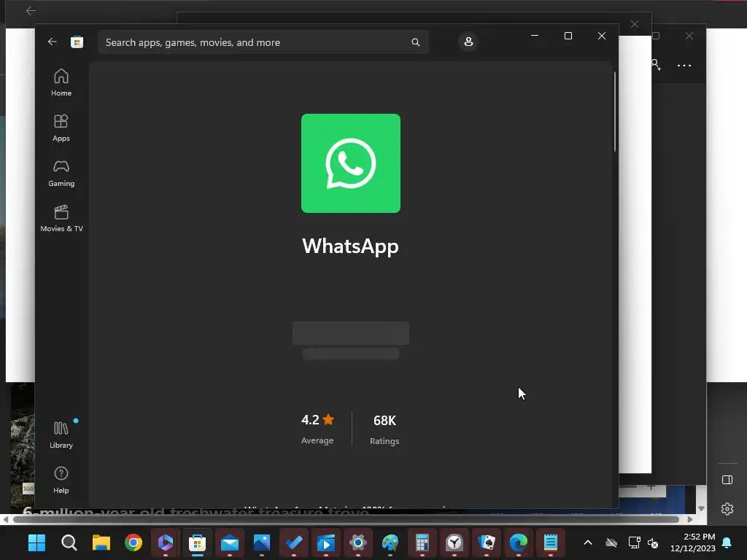Open Mail app from taskbar
The width and height of the screenshot is (747, 560).
[x=230, y=542]
